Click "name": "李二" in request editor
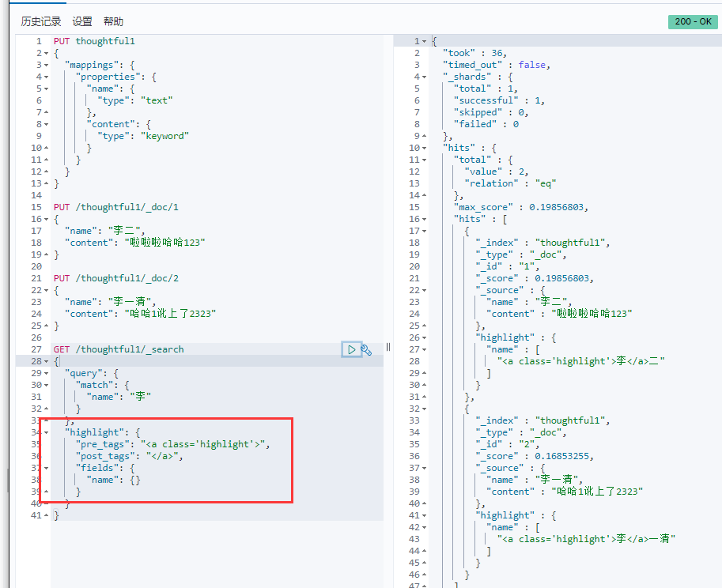This screenshot has width=722, height=588. [105, 231]
